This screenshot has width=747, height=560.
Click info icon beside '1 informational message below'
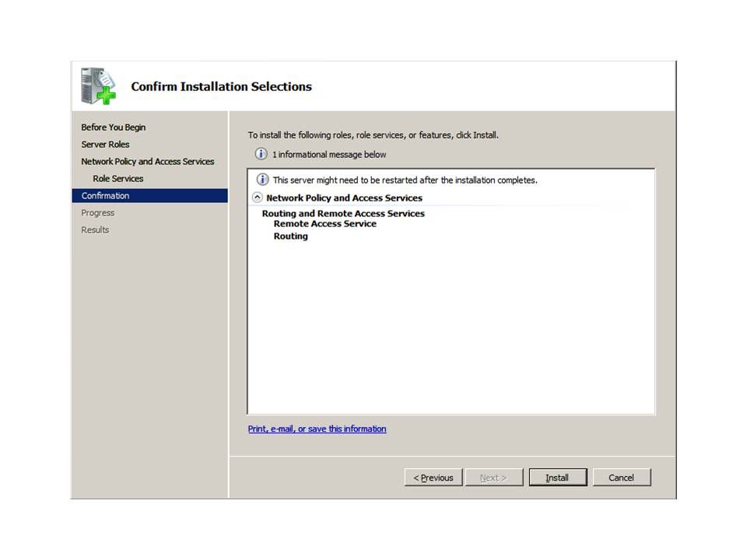[261, 154]
